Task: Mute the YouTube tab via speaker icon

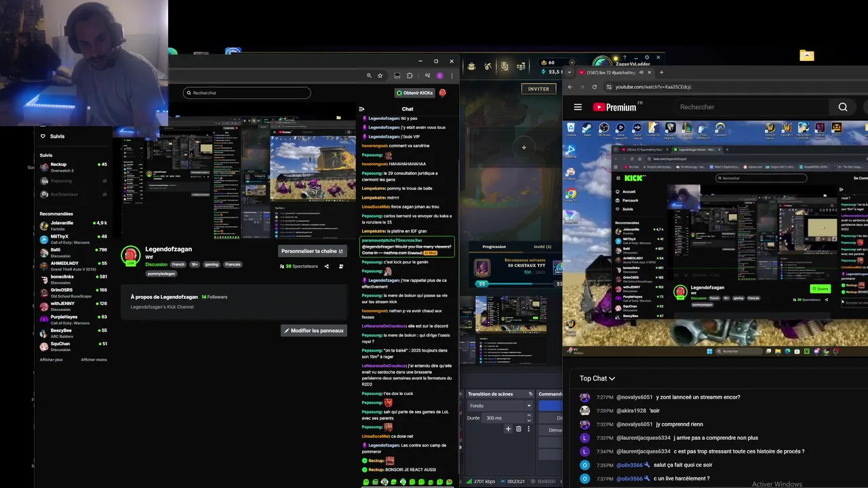Action: (641, 73)
